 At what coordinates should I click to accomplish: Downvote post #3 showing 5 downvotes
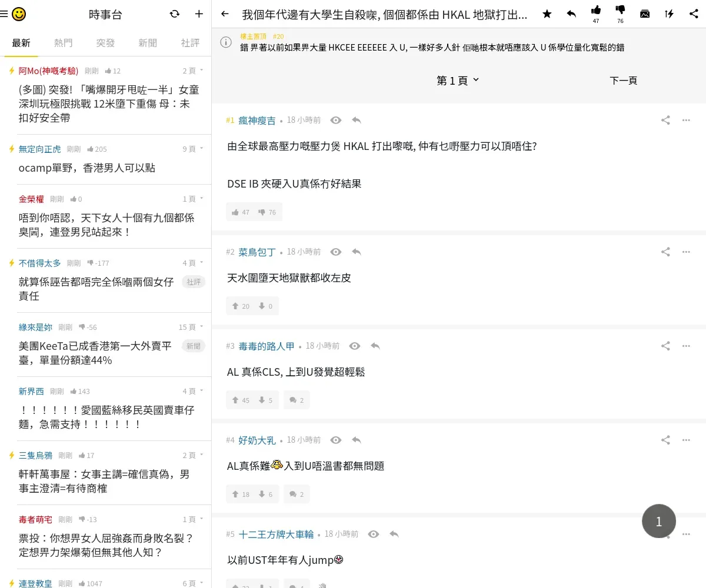265,400
